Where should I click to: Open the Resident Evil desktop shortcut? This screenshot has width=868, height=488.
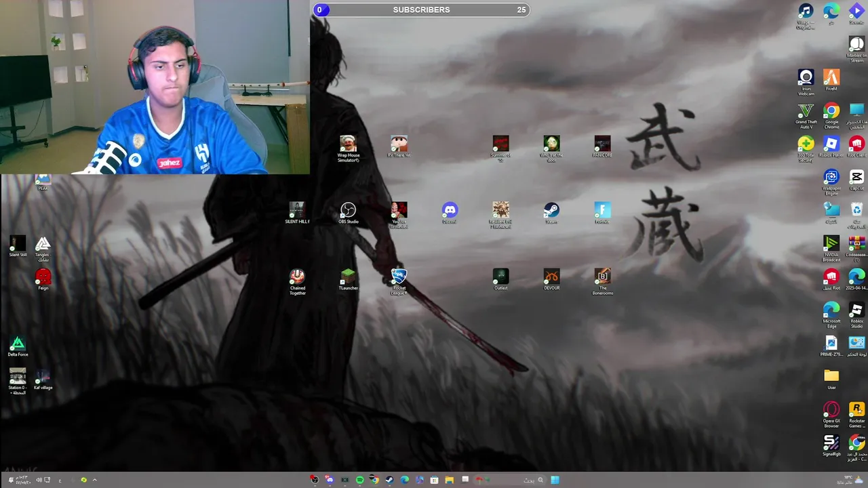(x=500, y=216)
